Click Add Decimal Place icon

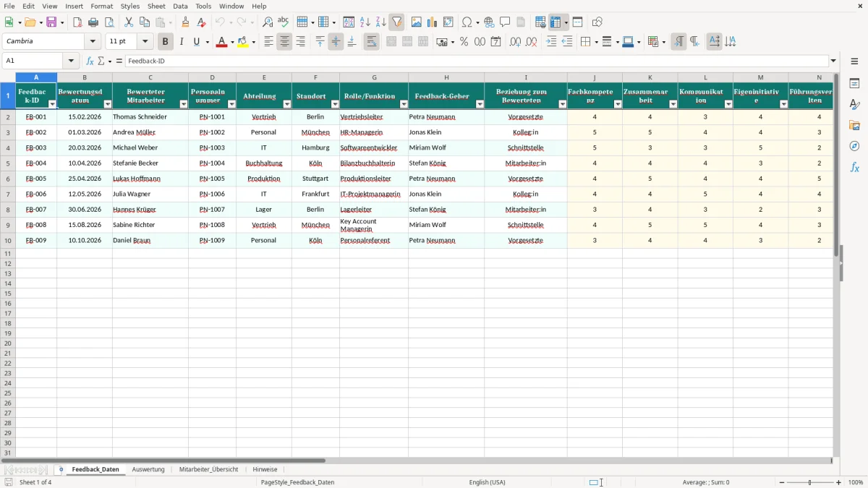point(515,42)
